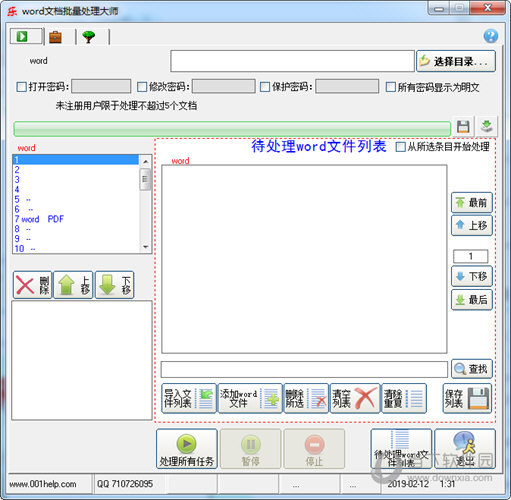Select task list item 4

76,190
